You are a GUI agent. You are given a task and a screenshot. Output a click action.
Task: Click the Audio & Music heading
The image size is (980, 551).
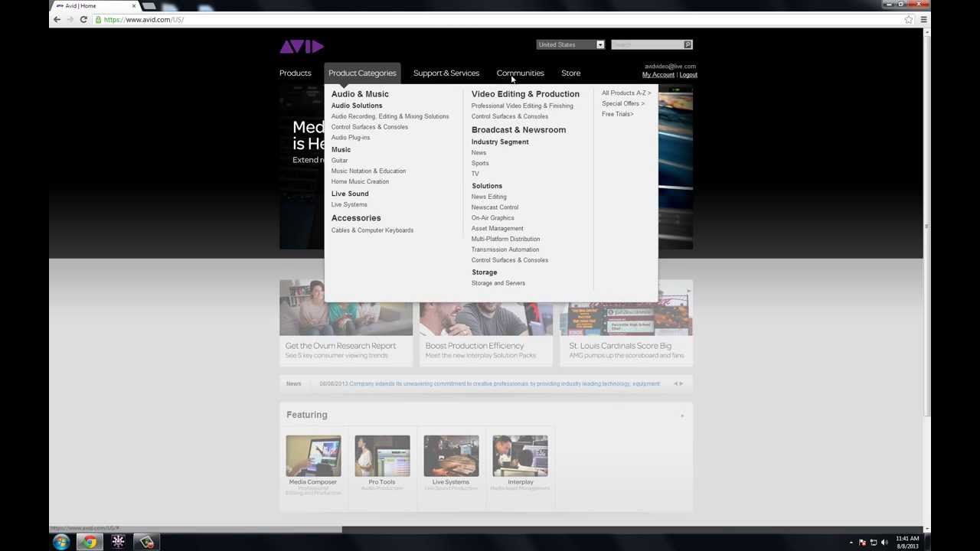[x=360, y=94]
